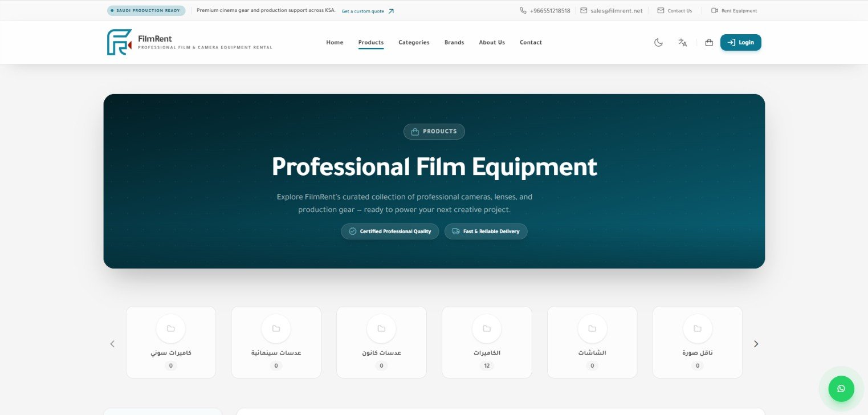Click the PRODUCTS pill label in banner
Screen dimensions: 868x415
coord(434,132)
